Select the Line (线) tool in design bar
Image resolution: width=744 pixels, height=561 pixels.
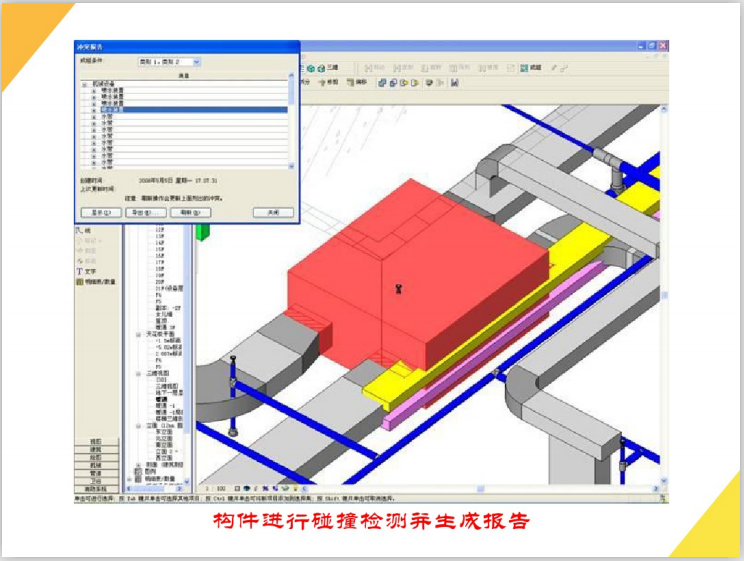pos(80,231)
